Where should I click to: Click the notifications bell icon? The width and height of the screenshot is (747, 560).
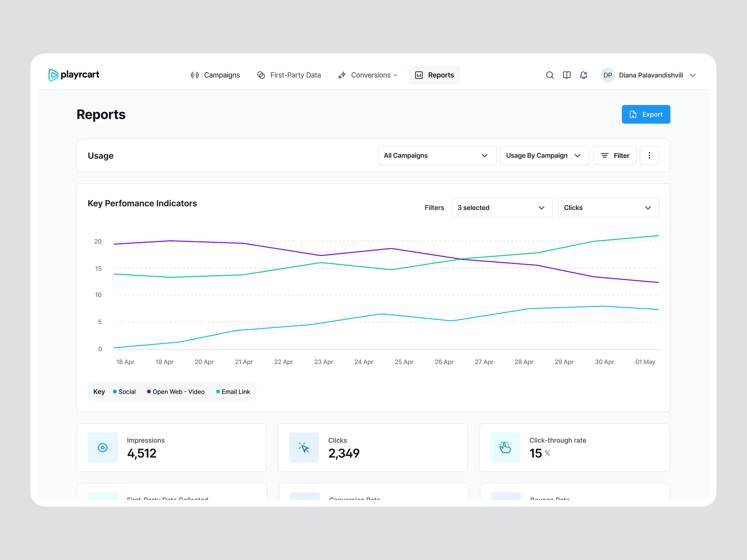583,75
